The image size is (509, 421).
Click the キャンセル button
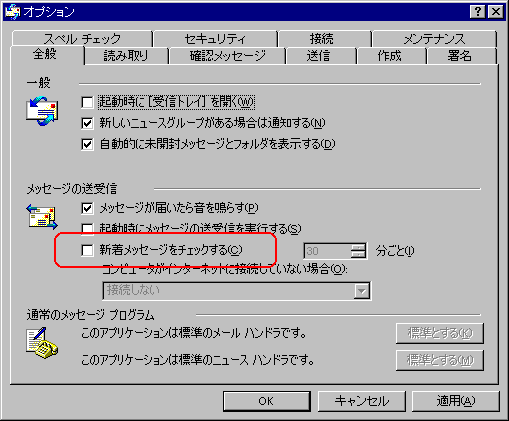362,401
